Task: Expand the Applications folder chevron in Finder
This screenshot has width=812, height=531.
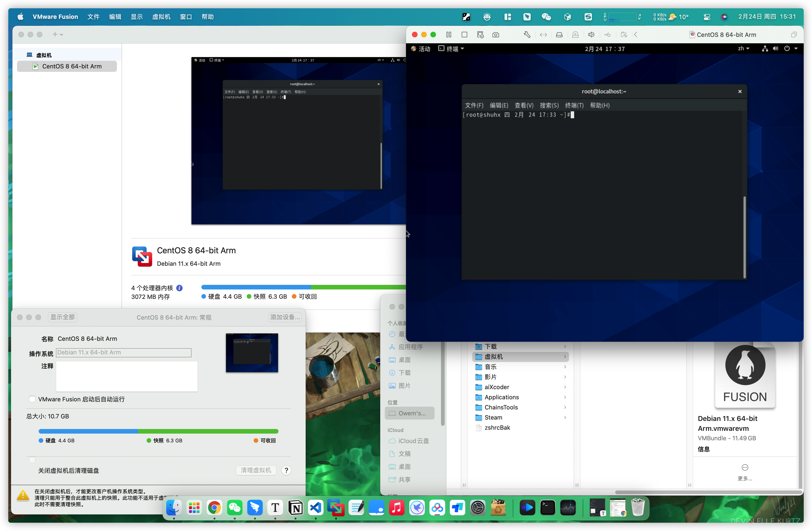Action: 565,397
